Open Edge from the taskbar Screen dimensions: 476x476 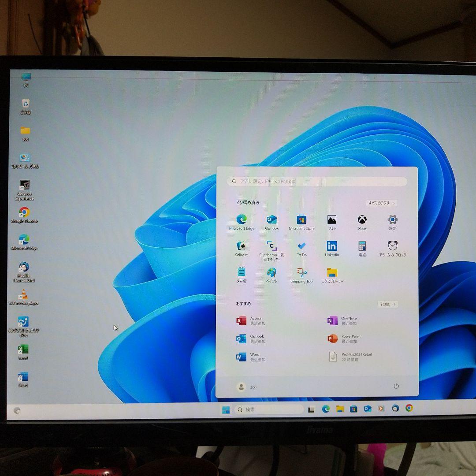[326, 409]
